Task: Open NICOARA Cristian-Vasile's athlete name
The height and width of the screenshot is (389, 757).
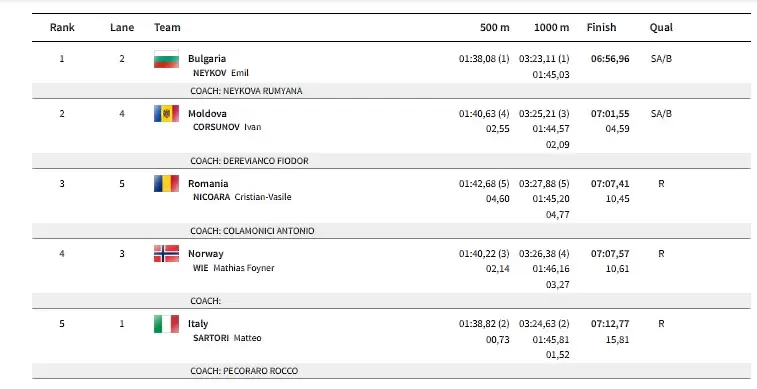Action: point(242,197)
